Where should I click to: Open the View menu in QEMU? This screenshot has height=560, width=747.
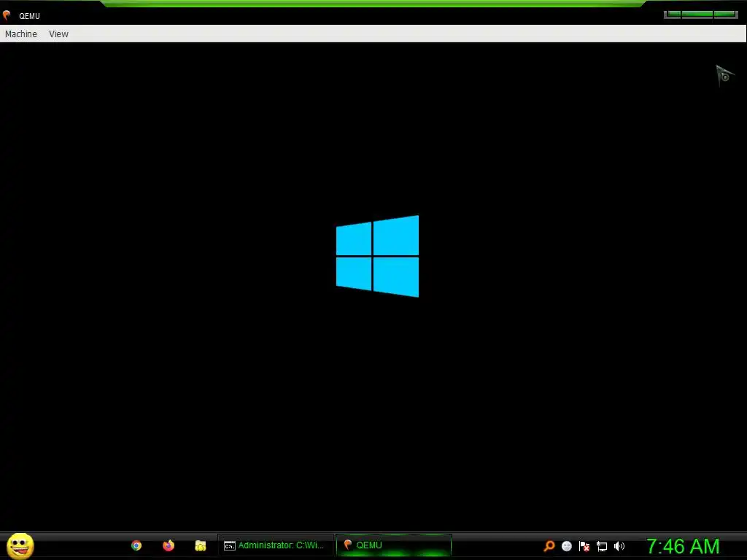[x=58, y=34]
